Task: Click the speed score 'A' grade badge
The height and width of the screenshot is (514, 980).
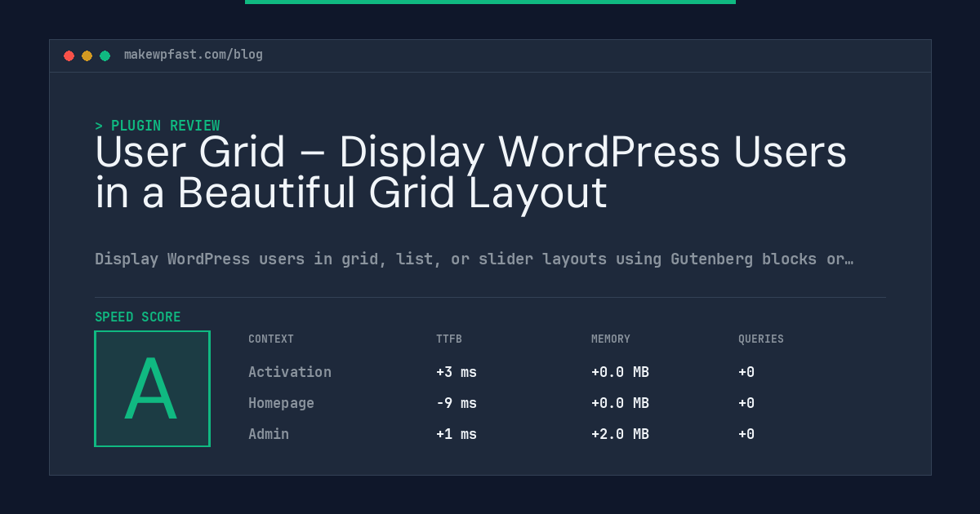Action: pyautogui.click(x=152, y=388)
